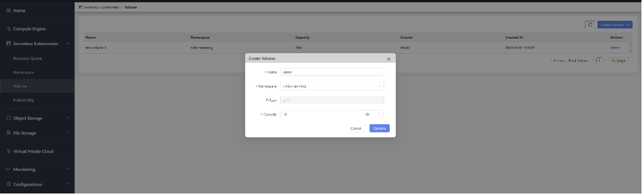Click the Name input field
This screenshot has width=644, height=195.
click(x=332, y=72)
